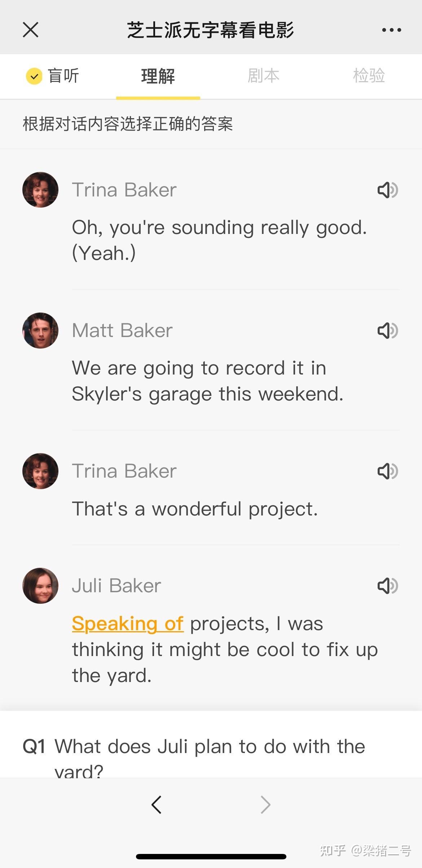Screen dimensions: 422x868
Task: Close the page with the X icon
Action: 30,30
